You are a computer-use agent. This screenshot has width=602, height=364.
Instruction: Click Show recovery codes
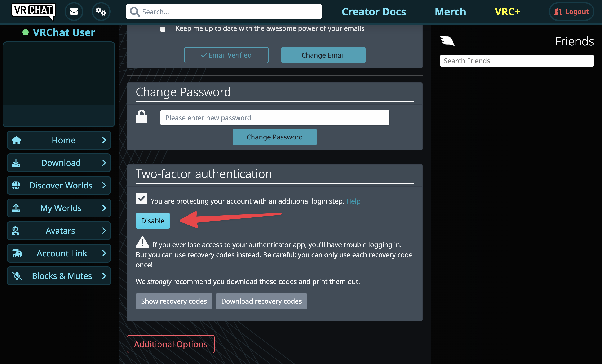click(174, 301)
